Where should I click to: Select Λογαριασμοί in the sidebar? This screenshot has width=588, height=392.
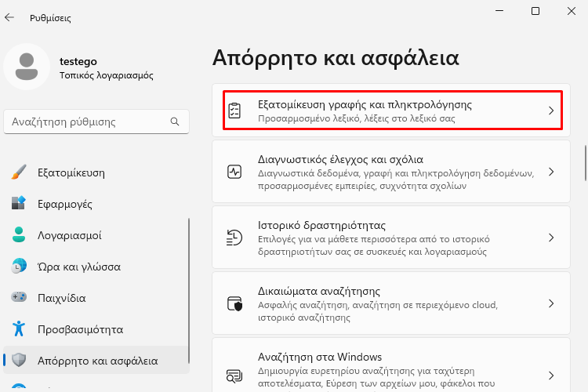click(96, 235)
